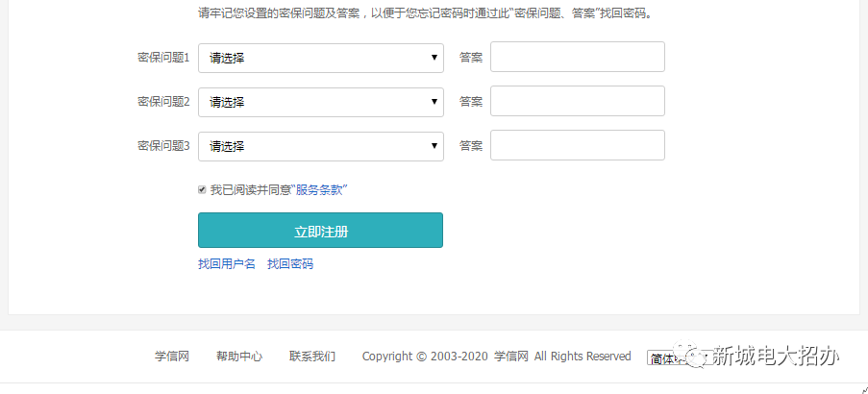Open the 密保问题2 dropdown

[x=320, y=103]
